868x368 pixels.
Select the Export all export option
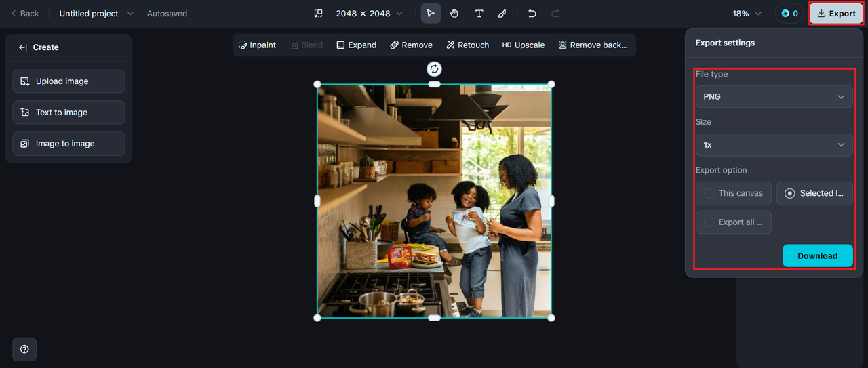coord(734,222)
